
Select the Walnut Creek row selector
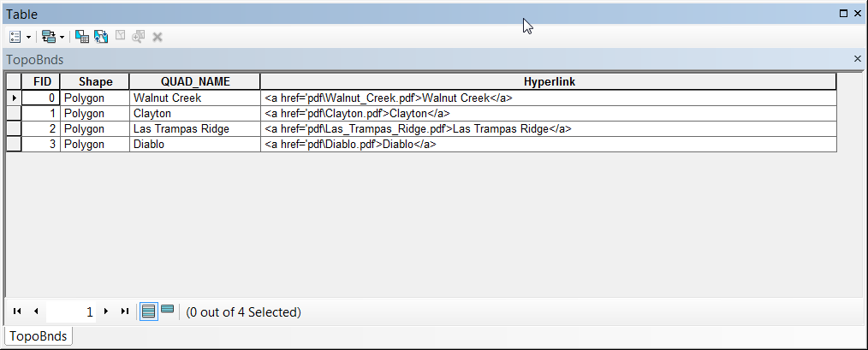coord(14,98)
